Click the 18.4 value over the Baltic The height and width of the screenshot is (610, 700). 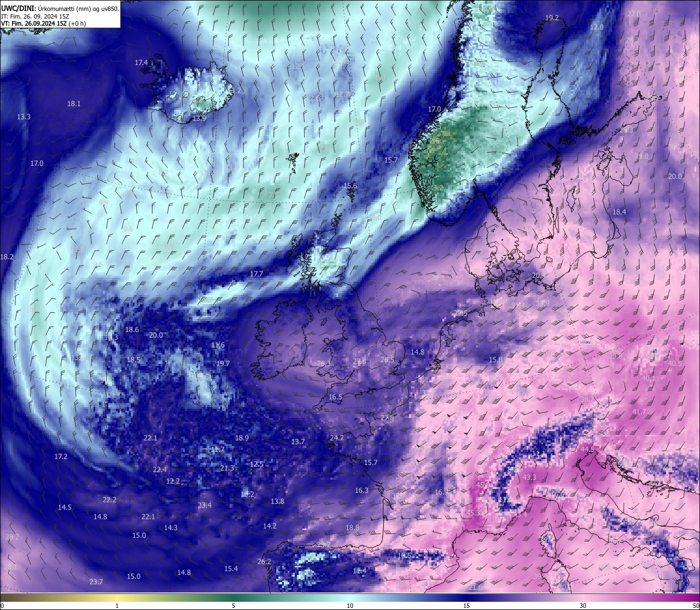[x=619, y=212]
